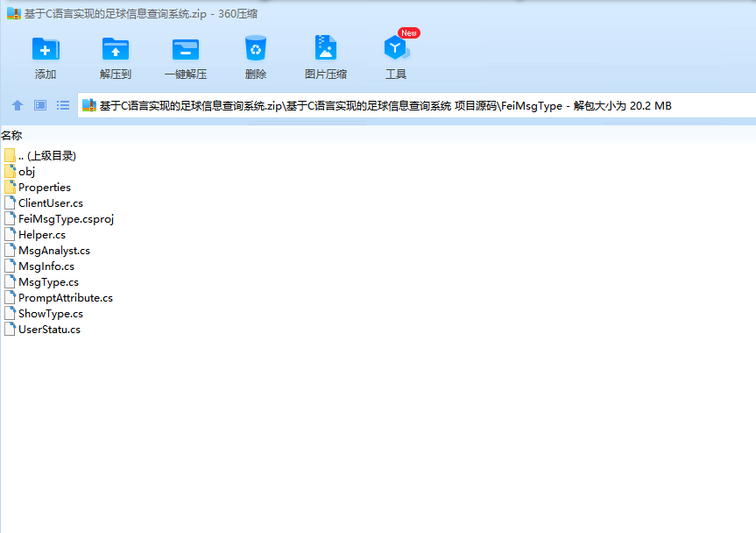The height and width of the screenshot is (533, 756).
Task: Click the folder icon beside Properties
Action: tap(11, 187)
